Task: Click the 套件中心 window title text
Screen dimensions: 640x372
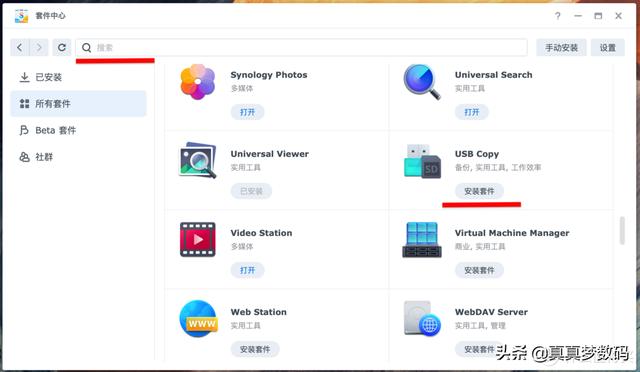Action: (50, 16)
